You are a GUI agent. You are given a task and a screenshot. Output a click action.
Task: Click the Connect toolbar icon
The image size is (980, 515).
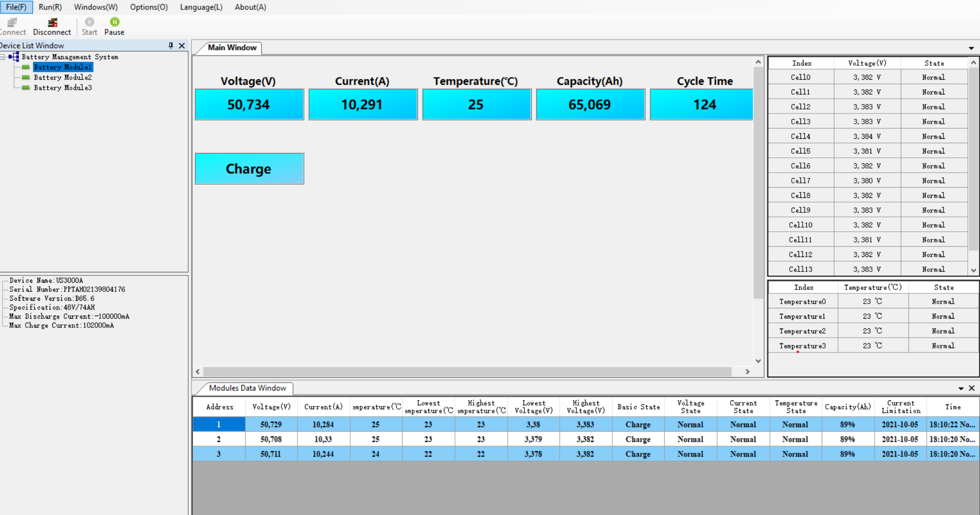[11, 23]
